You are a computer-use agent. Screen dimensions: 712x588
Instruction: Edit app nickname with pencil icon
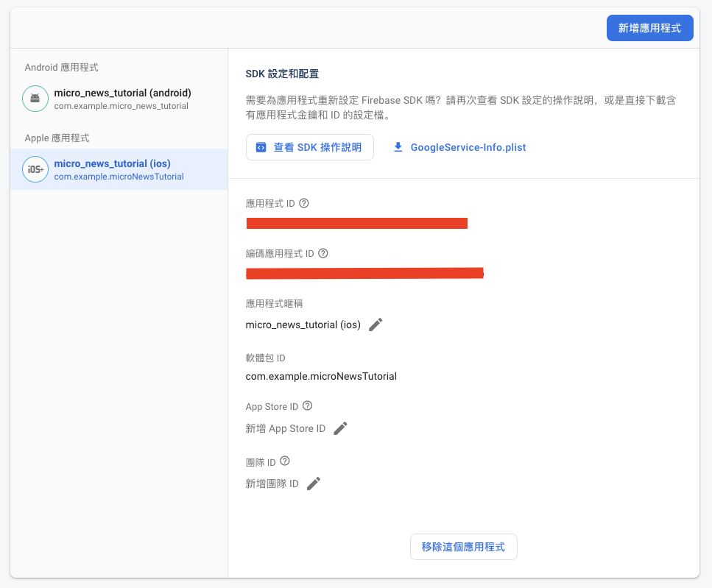(x=376, y=325)
